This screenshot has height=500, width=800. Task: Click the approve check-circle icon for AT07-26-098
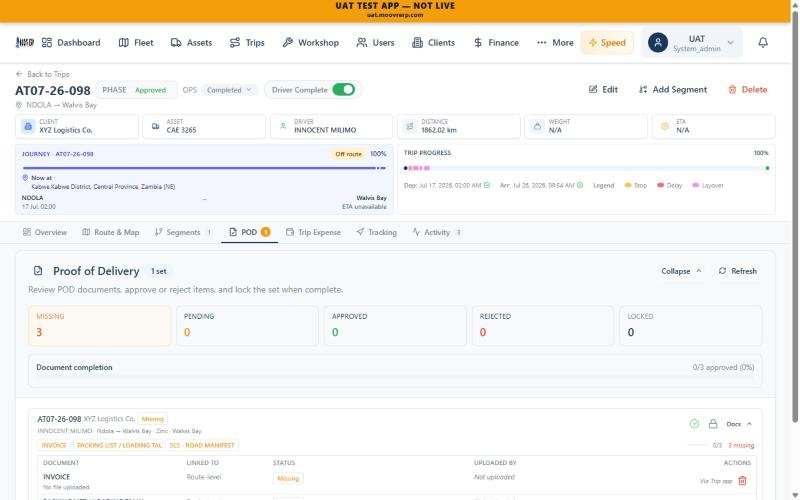point(694,424)
